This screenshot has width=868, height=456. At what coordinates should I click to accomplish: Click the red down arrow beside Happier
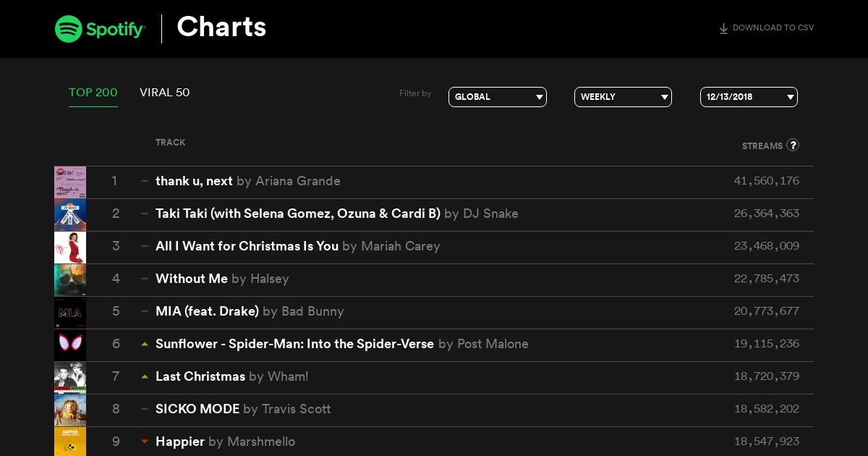tap(145, 442)
